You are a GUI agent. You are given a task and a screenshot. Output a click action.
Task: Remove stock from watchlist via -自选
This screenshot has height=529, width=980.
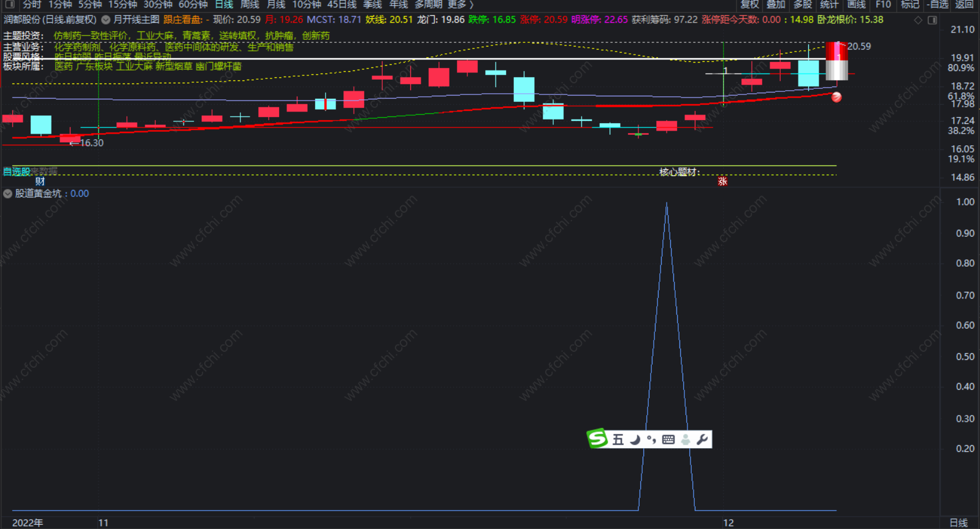coord(938,4)
